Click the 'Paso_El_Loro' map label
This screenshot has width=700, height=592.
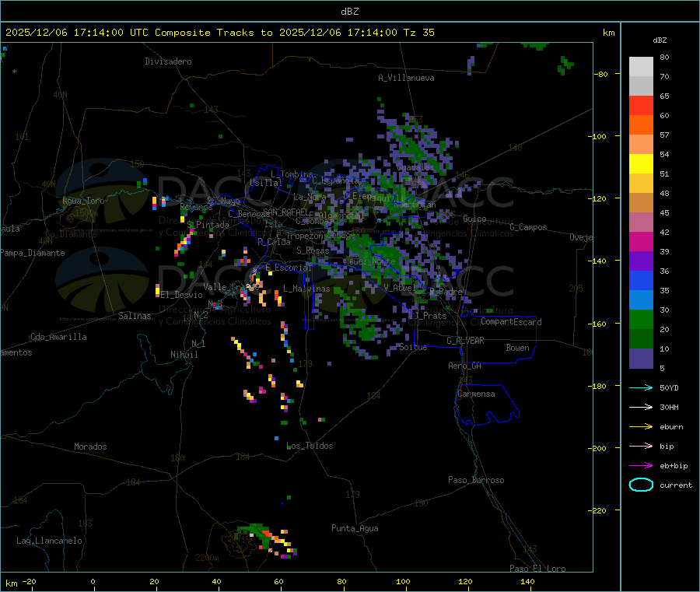pyautogui.click(x=537, y=569)
